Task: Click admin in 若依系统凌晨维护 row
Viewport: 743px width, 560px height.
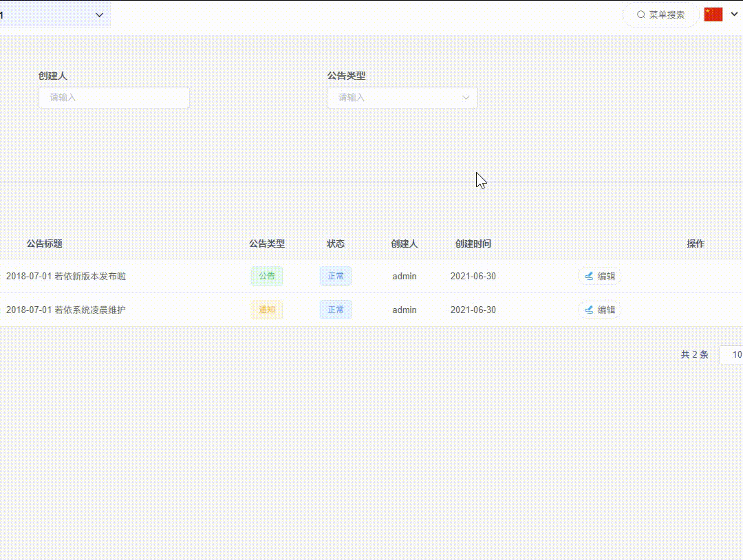Action: click(x=405, y=310)
